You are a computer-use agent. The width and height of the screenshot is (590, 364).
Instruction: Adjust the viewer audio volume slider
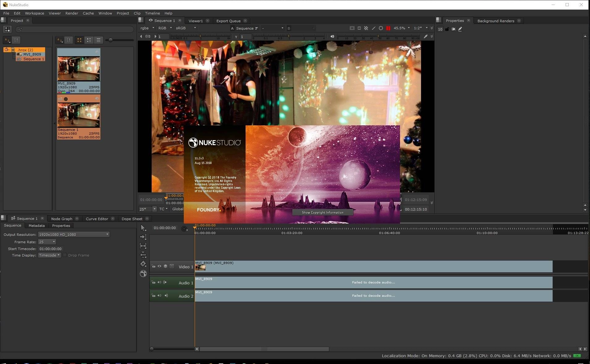coord(378,36)
